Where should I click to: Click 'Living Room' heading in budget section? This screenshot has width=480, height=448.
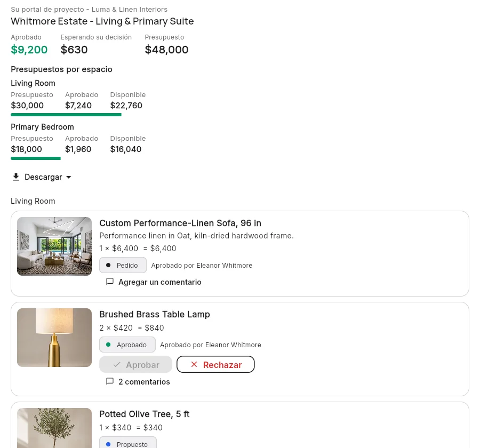[33, 83]
